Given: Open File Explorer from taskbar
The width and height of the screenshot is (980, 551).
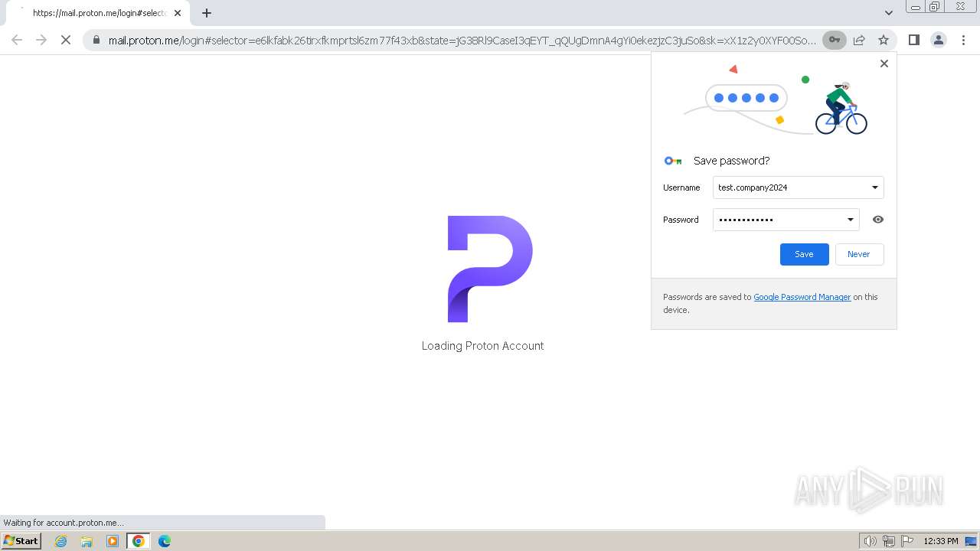Looking at the screenshot, I should (x=87, y=541).
